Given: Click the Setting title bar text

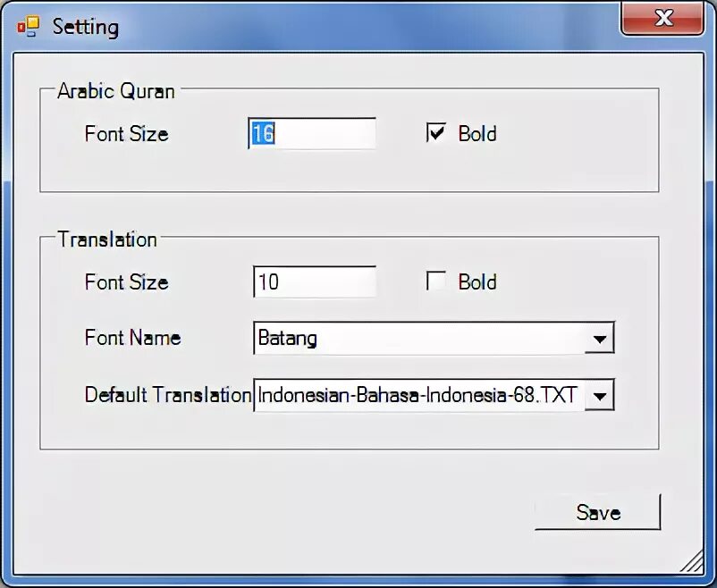Looking at the screenshot, I should pos(86,27).
